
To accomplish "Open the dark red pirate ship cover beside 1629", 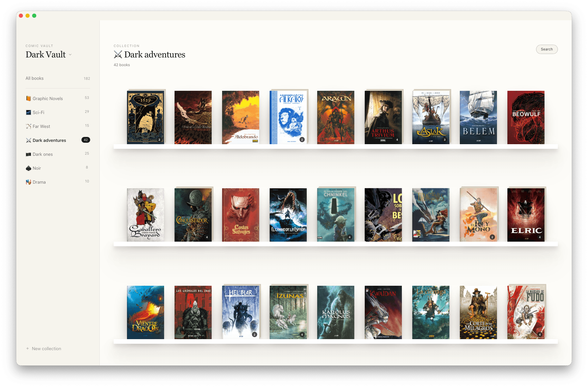I will coord(193,117).
